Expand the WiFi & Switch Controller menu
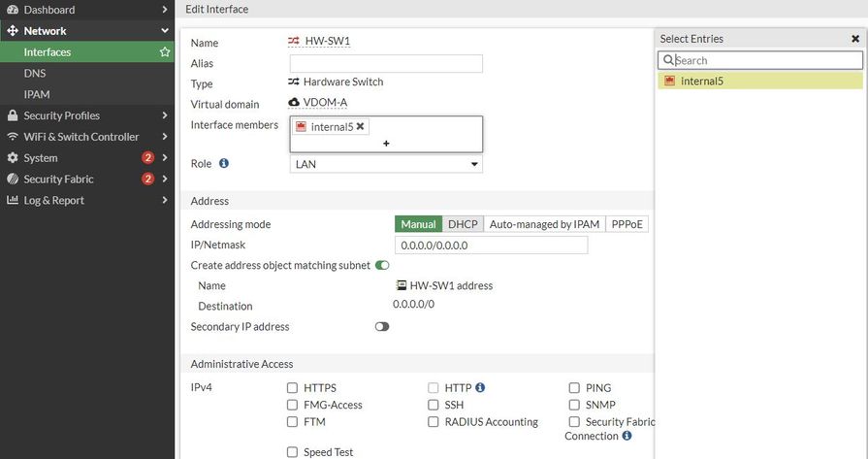868x459 pixels. (x=87, y=137)
